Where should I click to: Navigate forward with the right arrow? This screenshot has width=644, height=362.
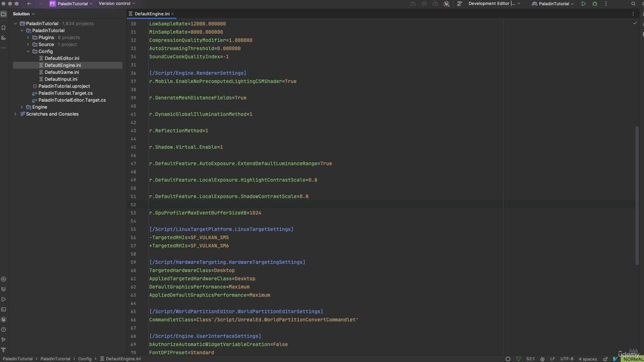41,4
